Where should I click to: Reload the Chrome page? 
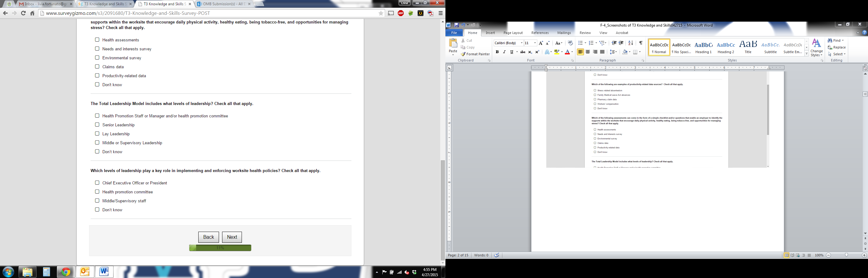(x=23, y=13)
